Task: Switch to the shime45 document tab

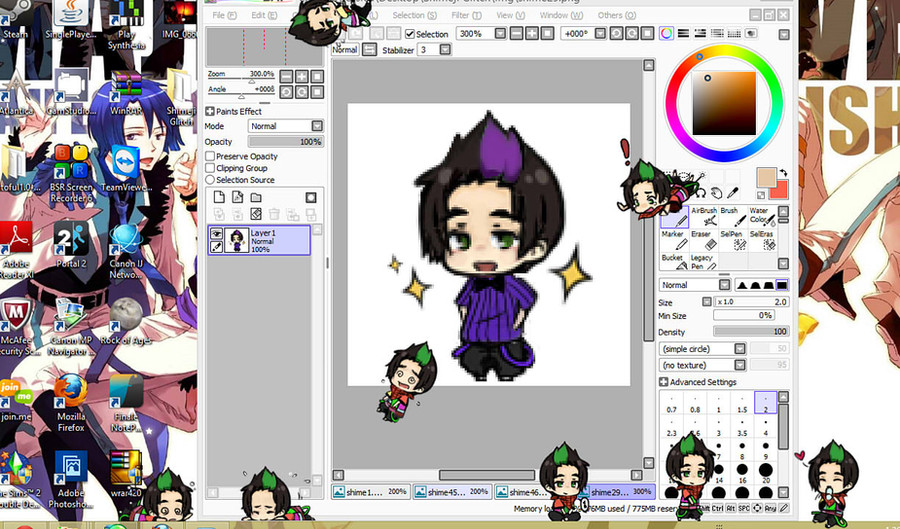Action: point(452,492)
